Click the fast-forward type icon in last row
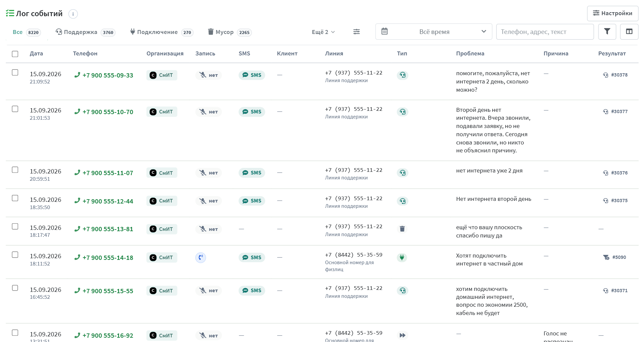 tap(403, 335)
